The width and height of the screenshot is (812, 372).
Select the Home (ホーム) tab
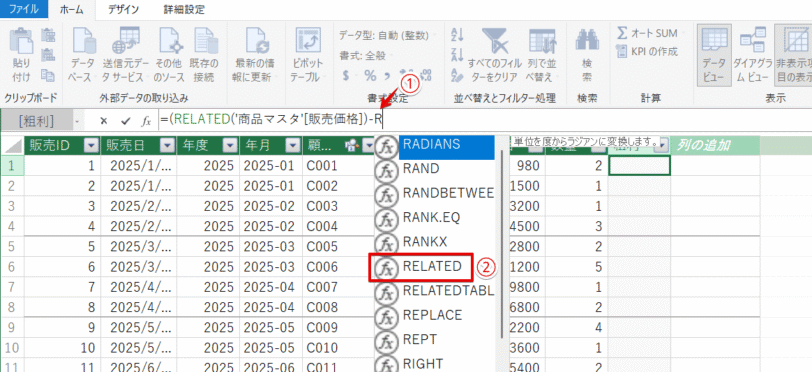point(71,9)
